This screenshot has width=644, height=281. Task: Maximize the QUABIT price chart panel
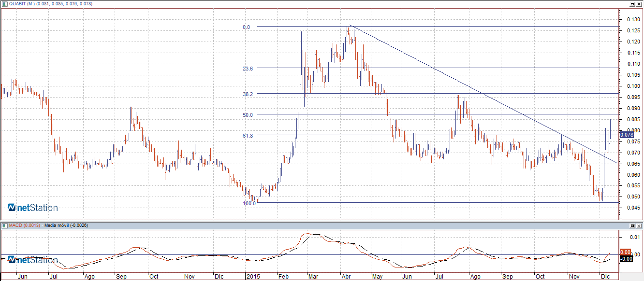pyautogui.click(x=632, y=3)
